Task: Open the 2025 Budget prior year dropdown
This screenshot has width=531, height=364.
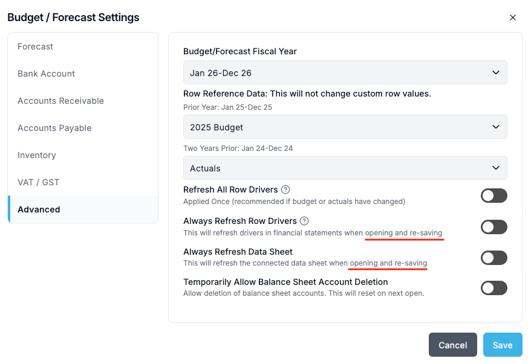Action: (345, 127)
